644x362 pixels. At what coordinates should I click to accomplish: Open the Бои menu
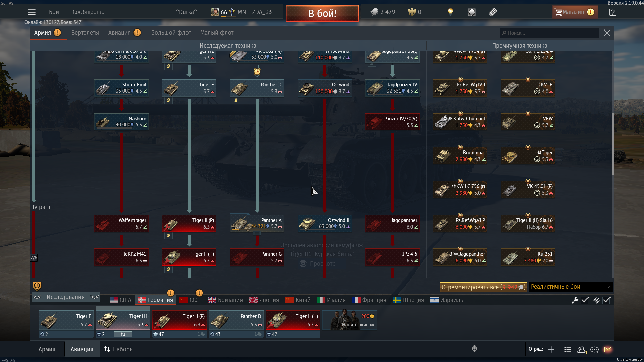tap(54, 12)
